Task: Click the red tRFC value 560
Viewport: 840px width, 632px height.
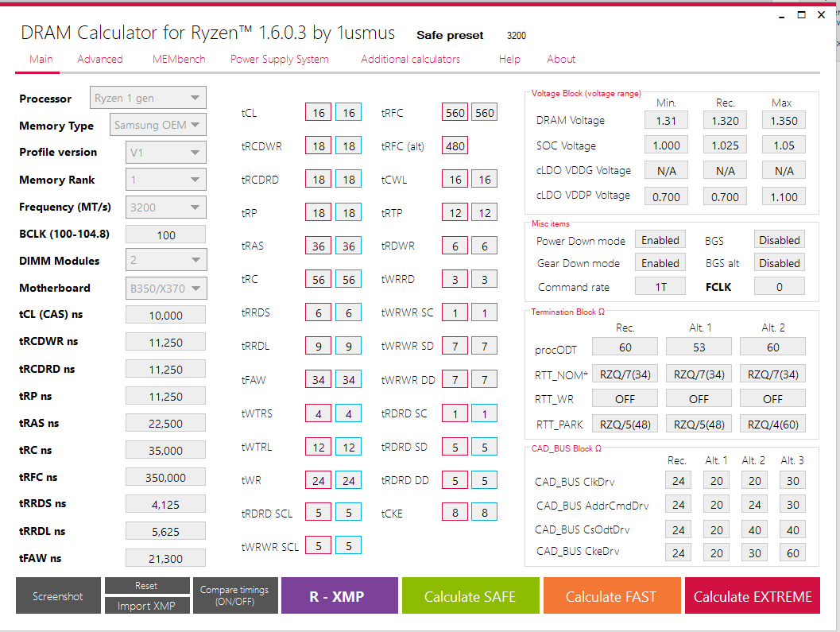Action: (x=455, y=113)
